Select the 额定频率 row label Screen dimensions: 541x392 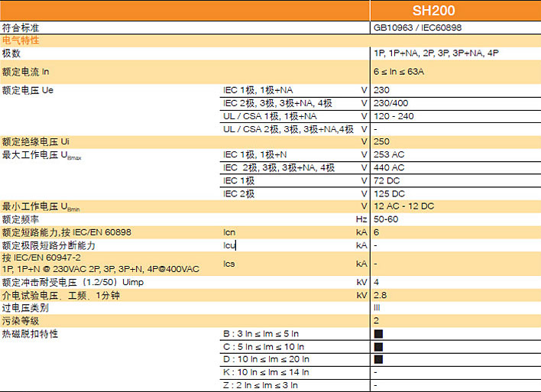click(x=21, y=219)
